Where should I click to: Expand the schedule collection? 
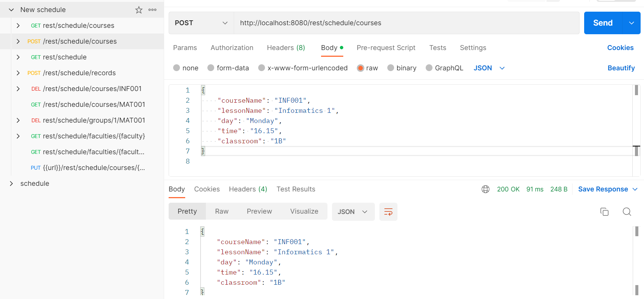[x=11, y=184]
